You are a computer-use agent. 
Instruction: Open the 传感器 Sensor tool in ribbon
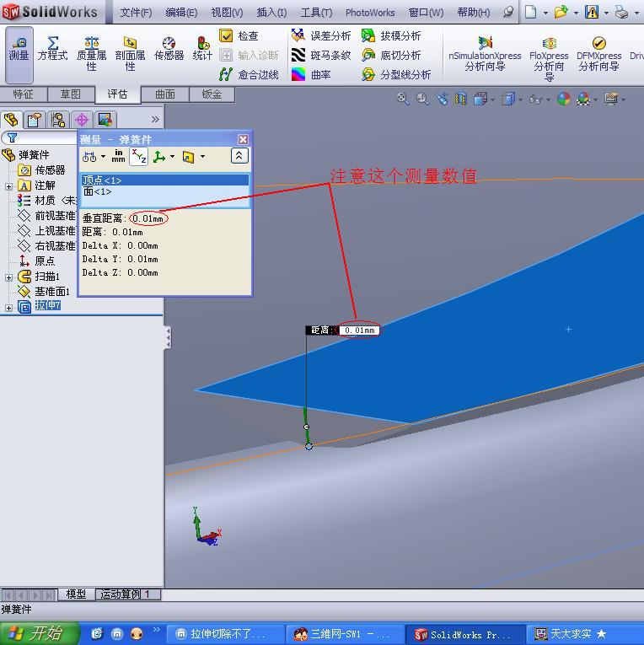(x=169, y=50)
